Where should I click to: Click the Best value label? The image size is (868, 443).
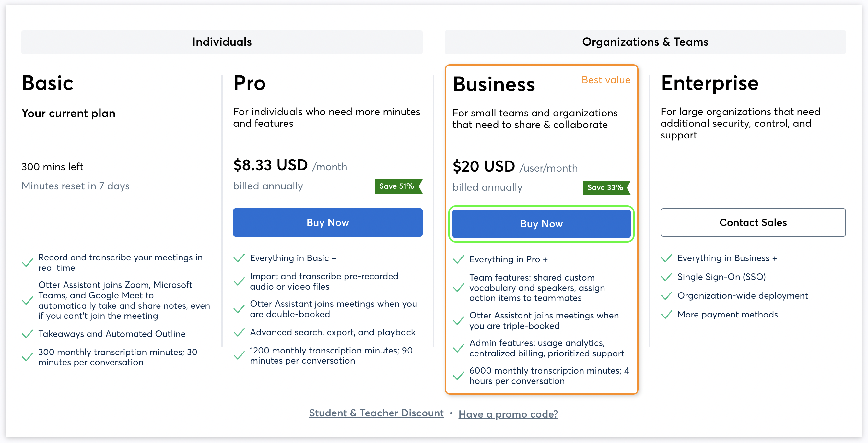[606, 80]
